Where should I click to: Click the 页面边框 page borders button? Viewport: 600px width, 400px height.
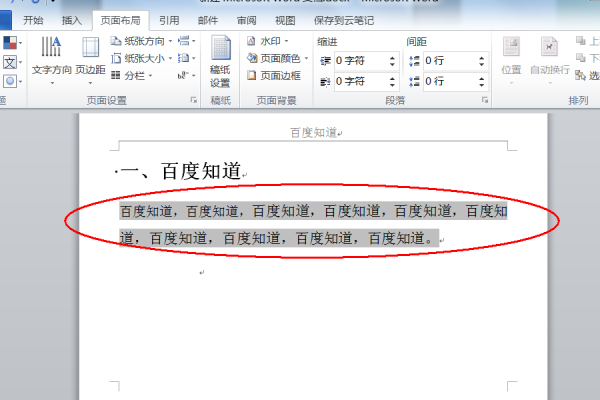(274, 75)
